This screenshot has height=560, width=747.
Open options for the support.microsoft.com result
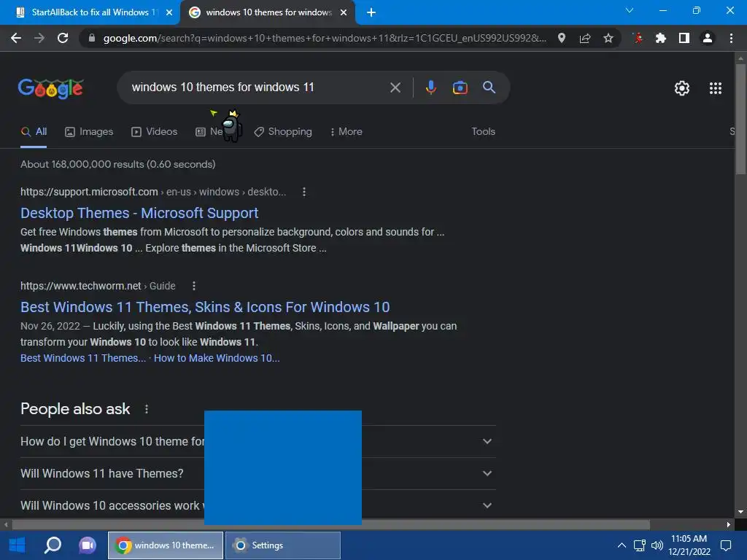point(304,192)
